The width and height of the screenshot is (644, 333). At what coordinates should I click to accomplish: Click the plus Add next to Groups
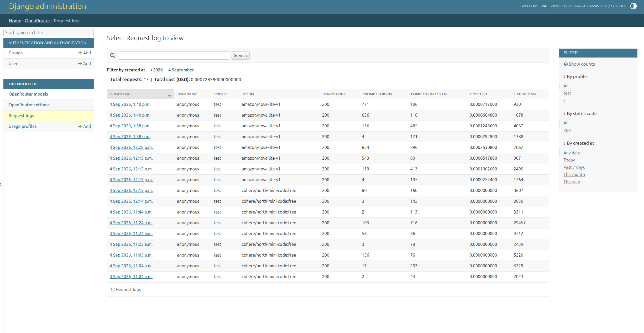[x=84, y=53]
